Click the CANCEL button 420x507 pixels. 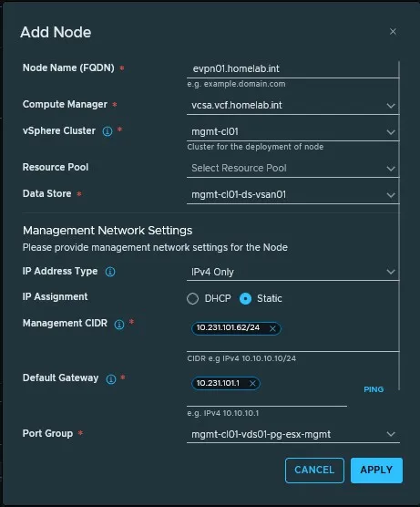314,471
